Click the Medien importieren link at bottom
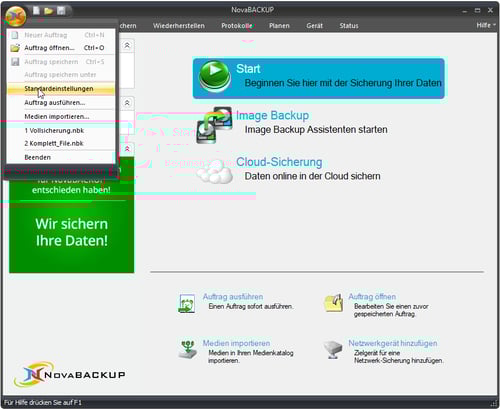The image size is (500, 410). [236, 343]
